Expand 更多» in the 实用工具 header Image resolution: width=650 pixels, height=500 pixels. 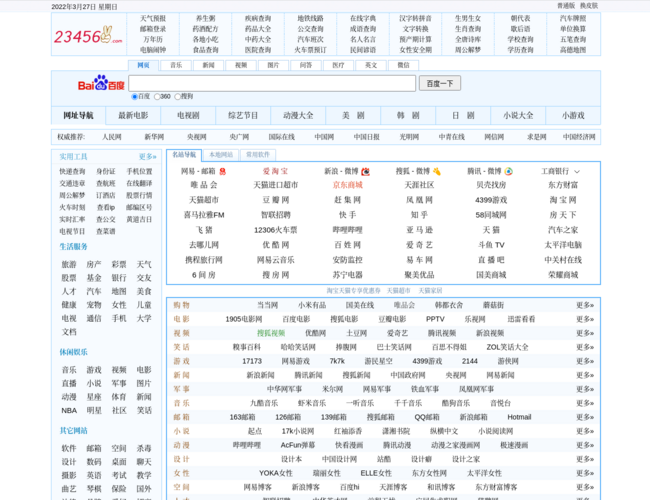[x=147, y=157]
